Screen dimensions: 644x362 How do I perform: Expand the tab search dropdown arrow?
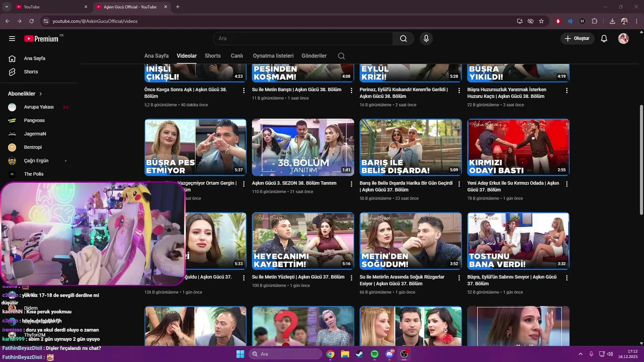7,7
